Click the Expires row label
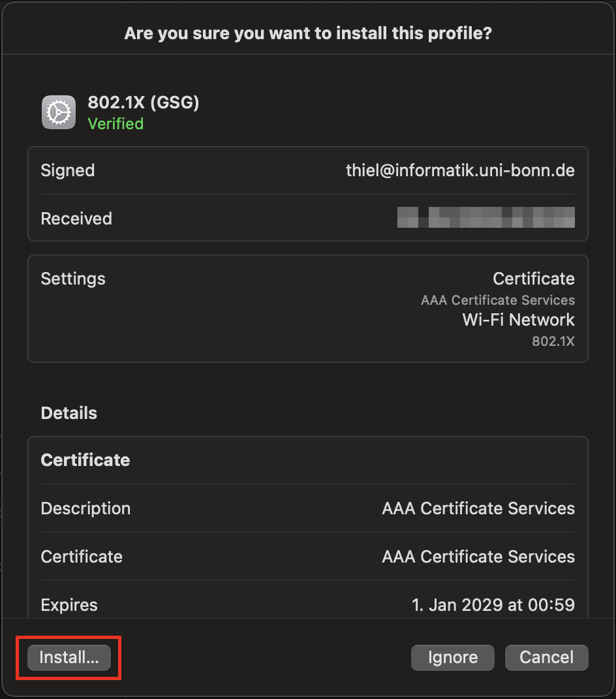This screenshot has height=699, width=616. coord(69,605)
